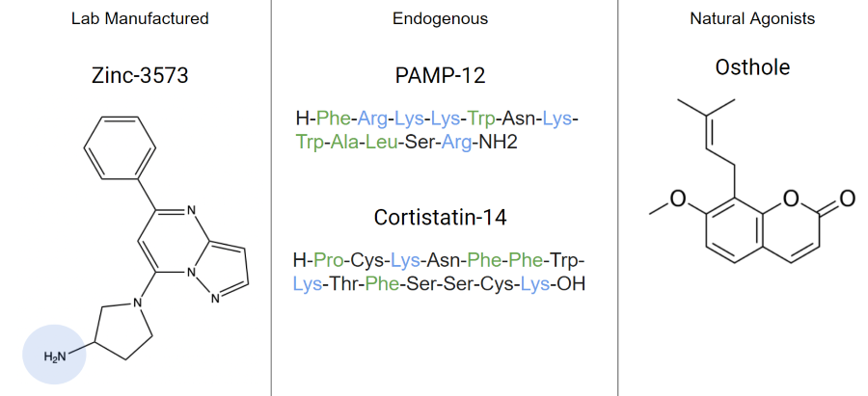This screenshot has width=868, height=396.
Task: Click the Lab Manufactured column heading
Action: click(x=140, y=18)
